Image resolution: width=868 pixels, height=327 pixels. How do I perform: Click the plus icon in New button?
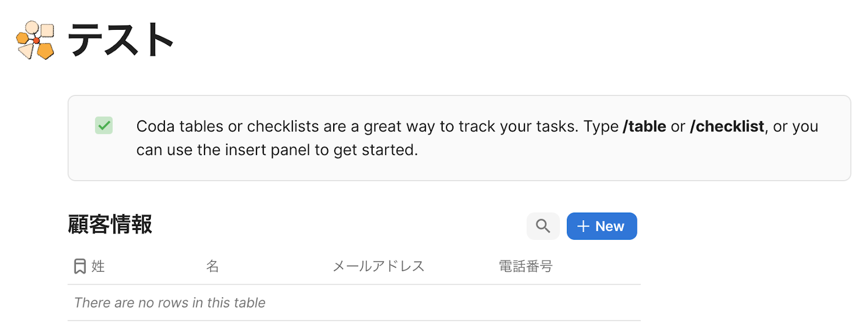tap(583, 226)
